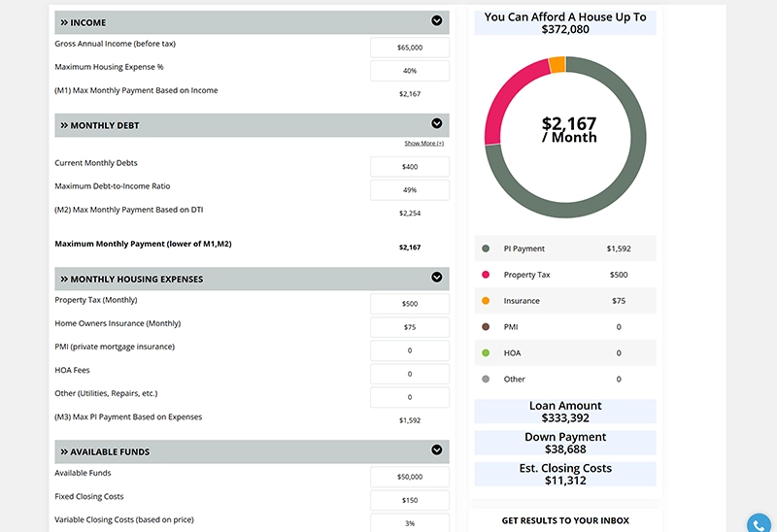Image resolution: width=777 pixels, height=532 pixels.
Task: Select the PMI input field
Action: click(x=410, y=350)
